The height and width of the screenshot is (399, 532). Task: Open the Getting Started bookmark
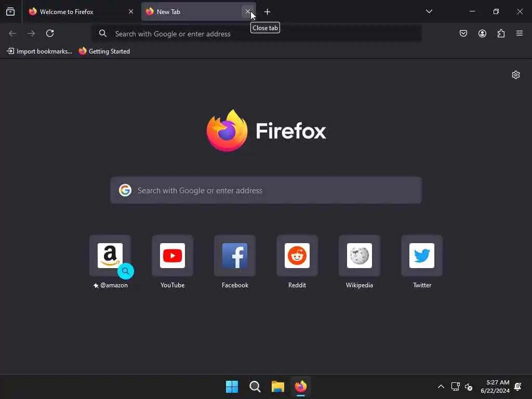(x=104, y=51)
